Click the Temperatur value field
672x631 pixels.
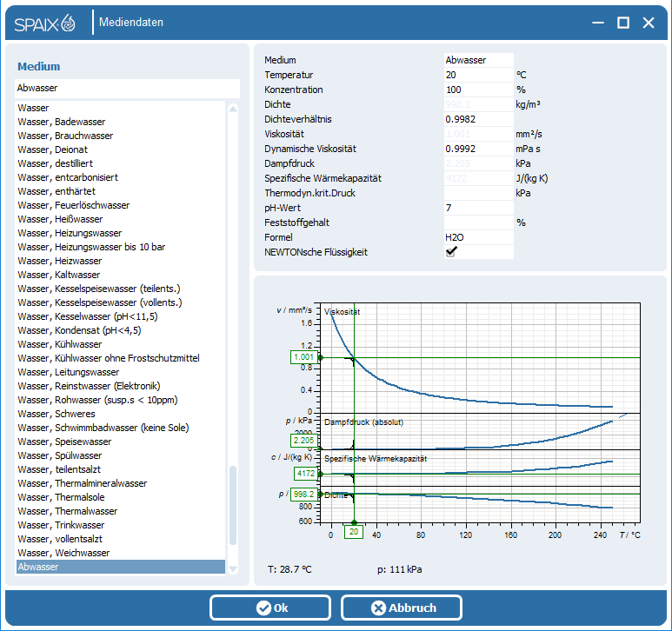pyautogui.click(x=479, y=75)
